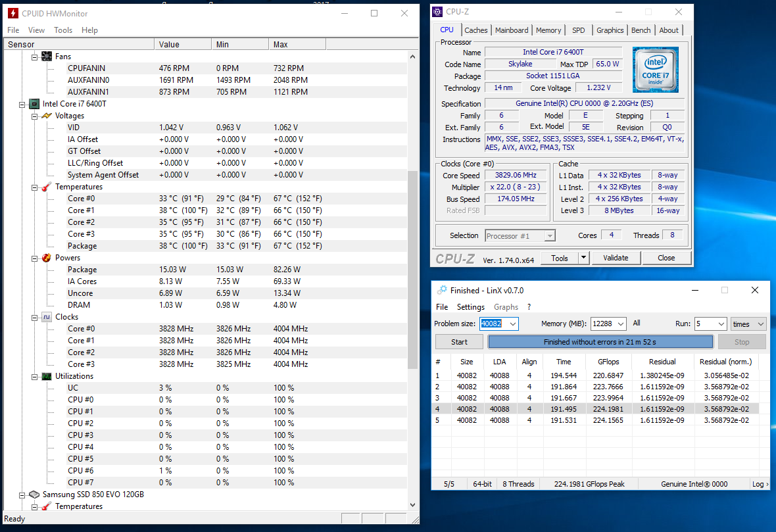Open the Memory (MiB) dropdown in LinX
Image resolution: width=776 pixels, height=532 pixels.
click(621, 324)
